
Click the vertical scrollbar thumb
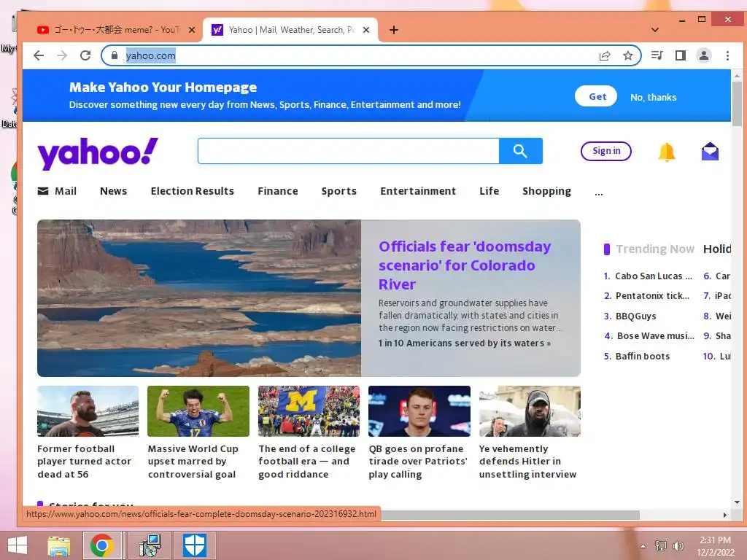[737, 104]
